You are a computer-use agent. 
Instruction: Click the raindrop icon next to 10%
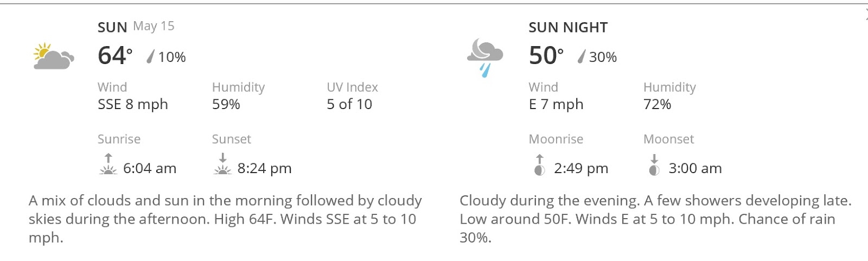tap(150, 56)
